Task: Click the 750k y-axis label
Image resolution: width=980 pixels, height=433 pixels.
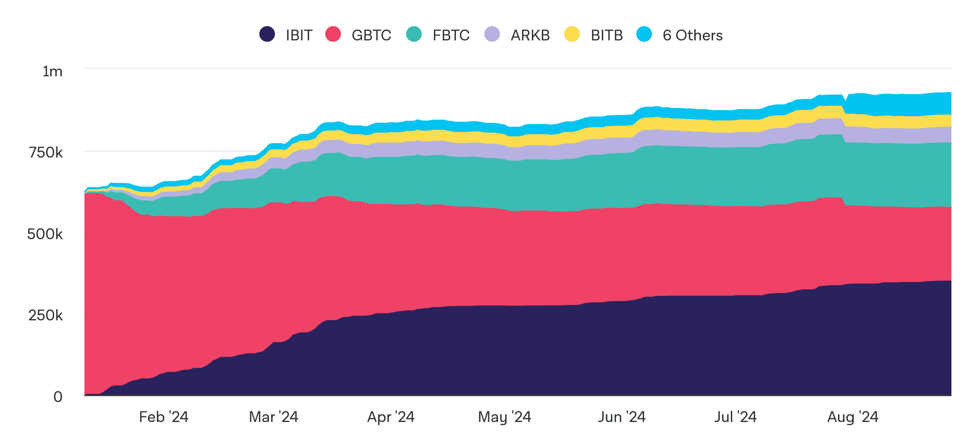Action: point(46,153)
